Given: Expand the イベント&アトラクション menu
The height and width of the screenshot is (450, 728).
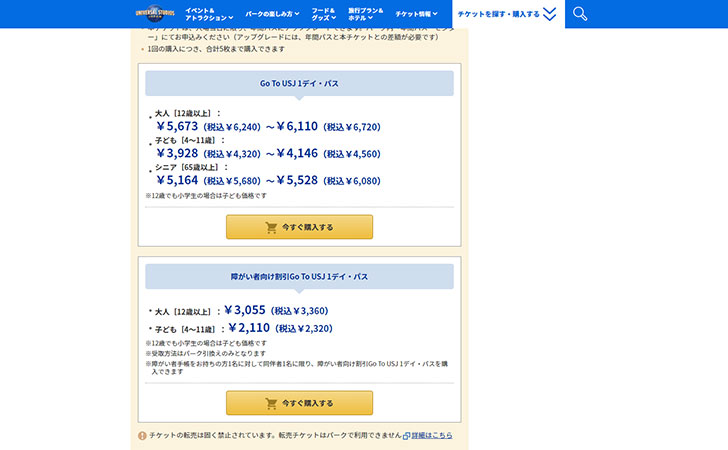Looking at the screenshot, I should [x=209, y=14].
